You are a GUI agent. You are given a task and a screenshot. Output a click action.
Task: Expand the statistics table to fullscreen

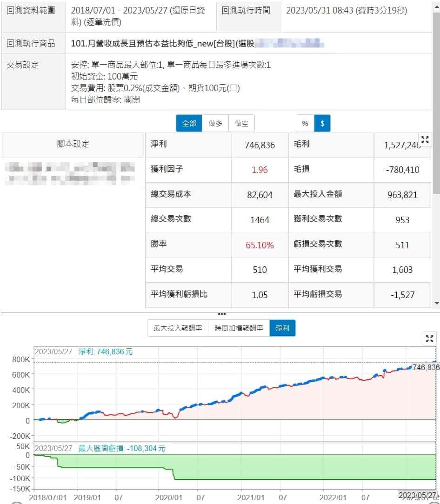[x=425, y=139]
